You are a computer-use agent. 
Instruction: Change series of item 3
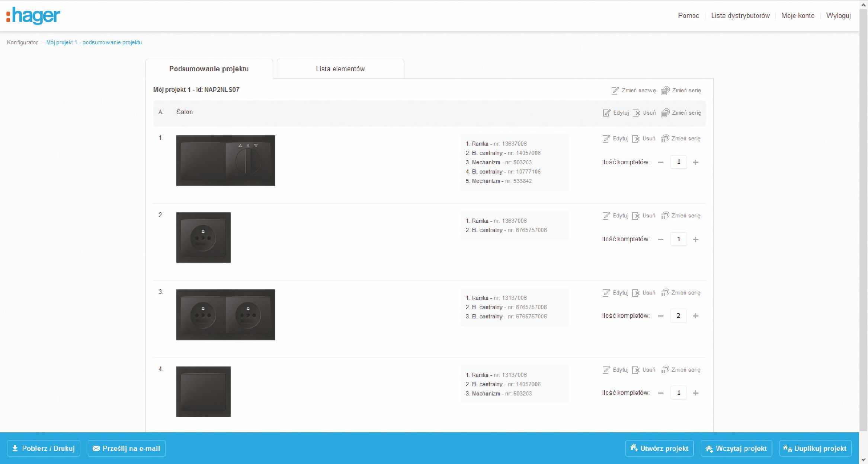point(665,293)
